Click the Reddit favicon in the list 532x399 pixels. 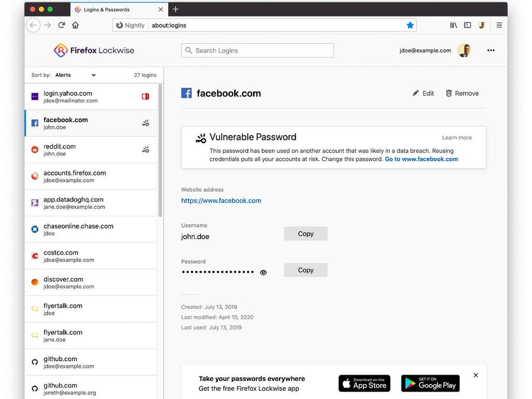pos(35,149)
